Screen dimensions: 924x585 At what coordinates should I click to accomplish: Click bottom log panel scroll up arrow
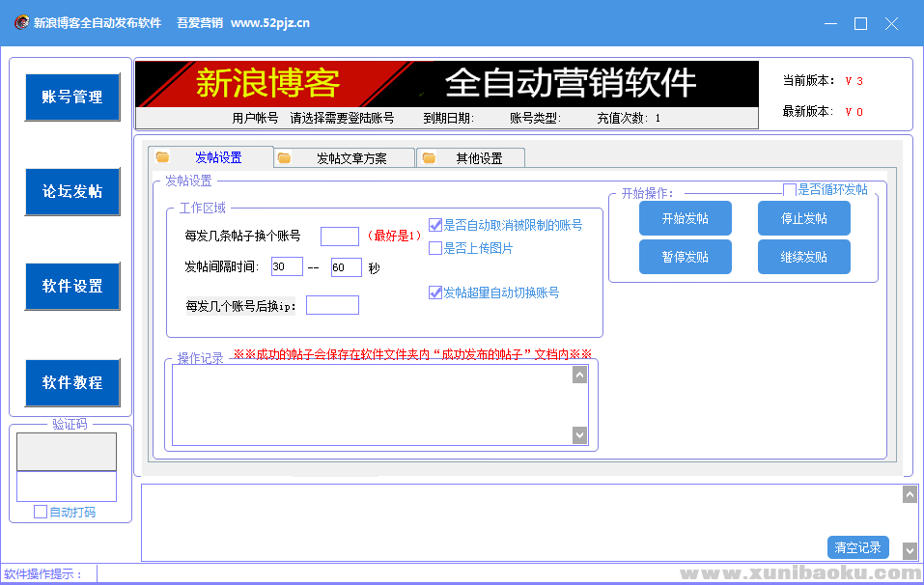pyautogui.click(x=910, y=495)
